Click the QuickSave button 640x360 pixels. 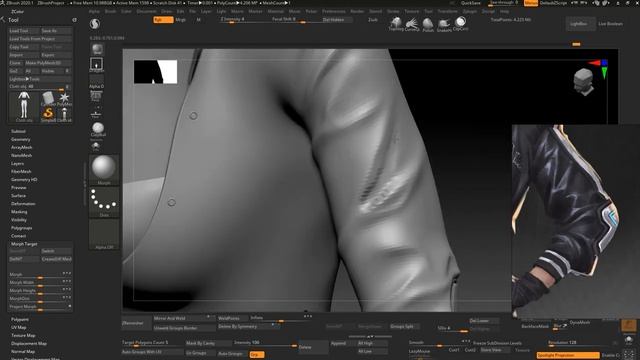pos(471,3)
